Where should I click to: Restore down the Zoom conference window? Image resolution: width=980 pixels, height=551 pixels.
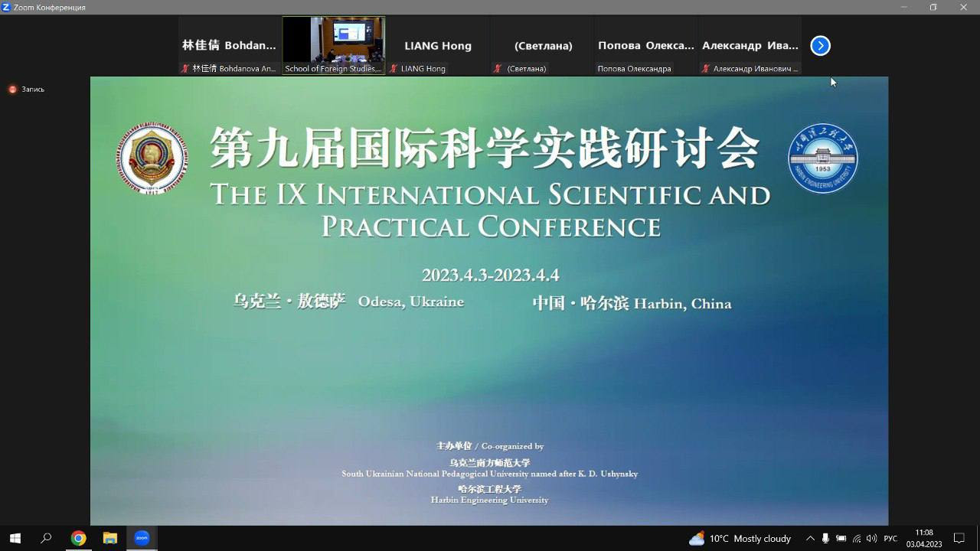click(x=933, y=7)
